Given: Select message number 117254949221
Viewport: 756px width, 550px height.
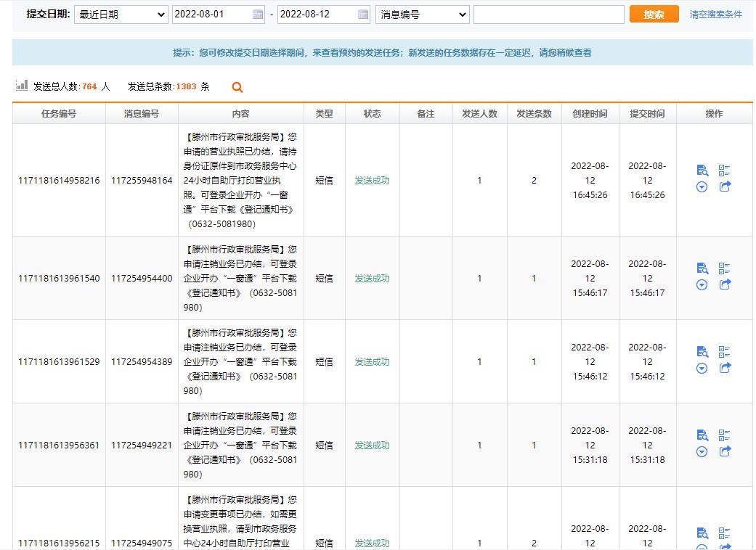Looking at the screenshot, I should tap(142, 446).
